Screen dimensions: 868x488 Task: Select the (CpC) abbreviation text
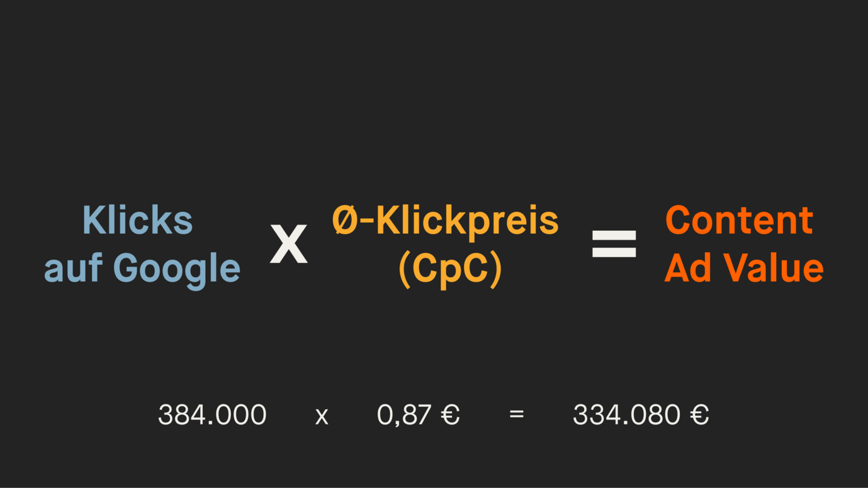[x=451, y=269]
